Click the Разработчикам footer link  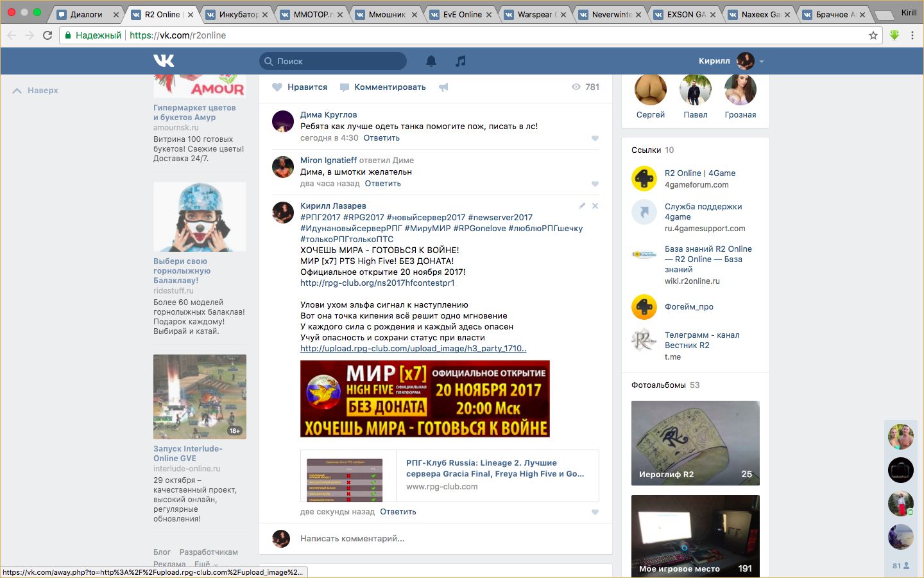point(209,552)
